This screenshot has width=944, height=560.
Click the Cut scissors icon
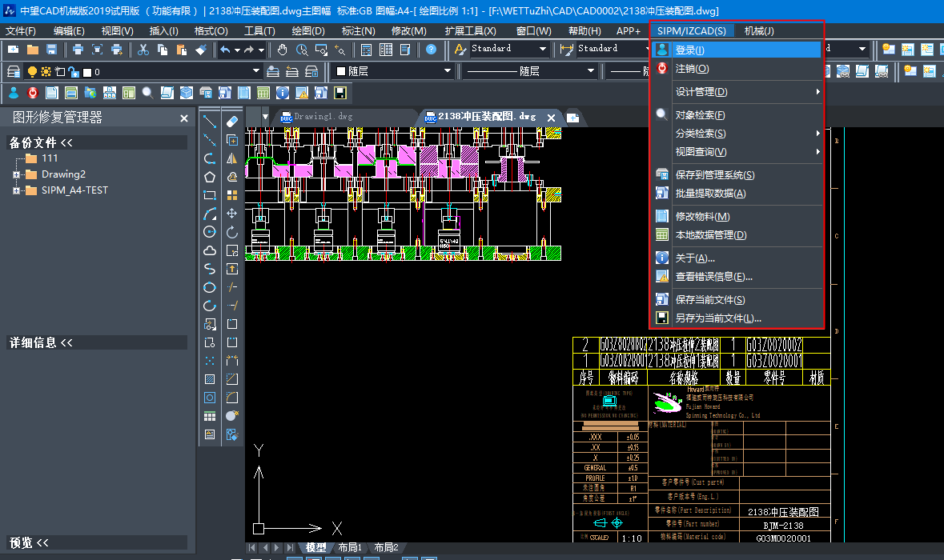[143, 50]
